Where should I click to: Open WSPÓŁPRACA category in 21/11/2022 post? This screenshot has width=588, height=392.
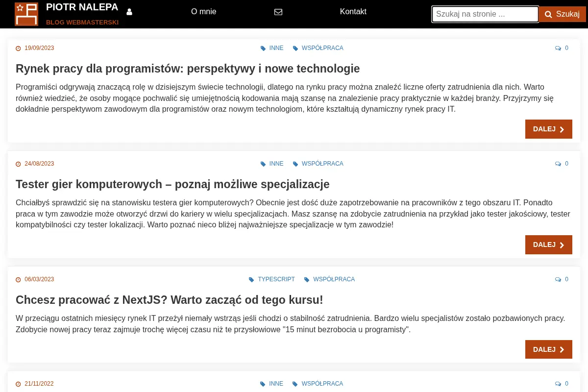coord(322,384)
